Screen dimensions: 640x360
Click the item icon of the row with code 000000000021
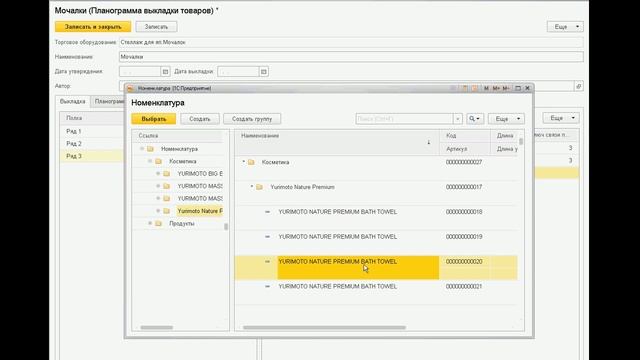(267, 287)
